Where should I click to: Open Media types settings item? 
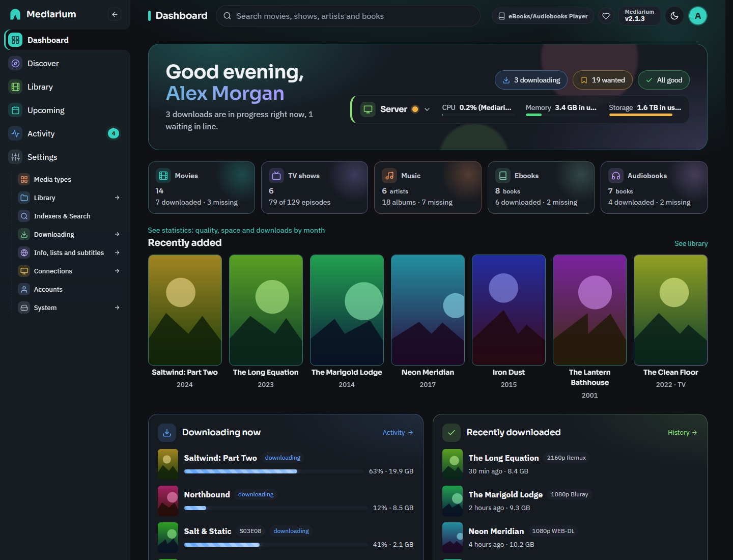[x=69, y=179]
